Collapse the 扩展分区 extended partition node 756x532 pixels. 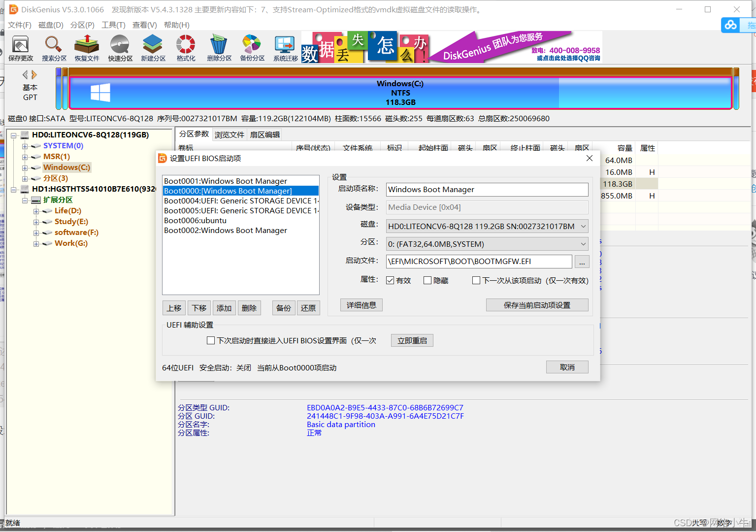coord(25,200)
